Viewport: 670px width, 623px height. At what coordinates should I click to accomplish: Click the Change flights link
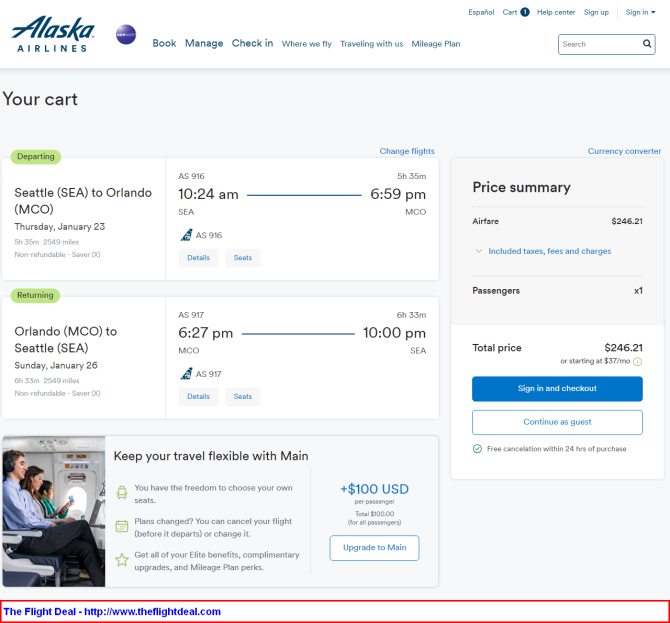[407, 151]
